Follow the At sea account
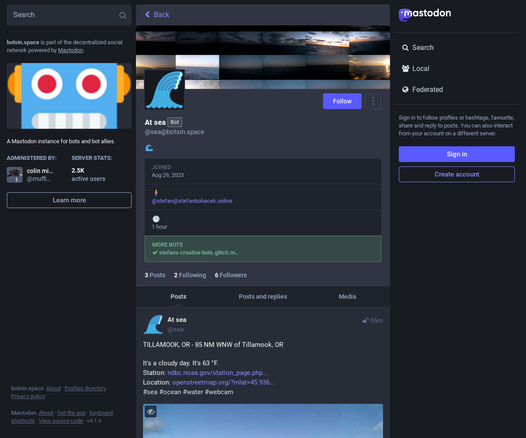The image size is (526, 438). tap(342, 101)
